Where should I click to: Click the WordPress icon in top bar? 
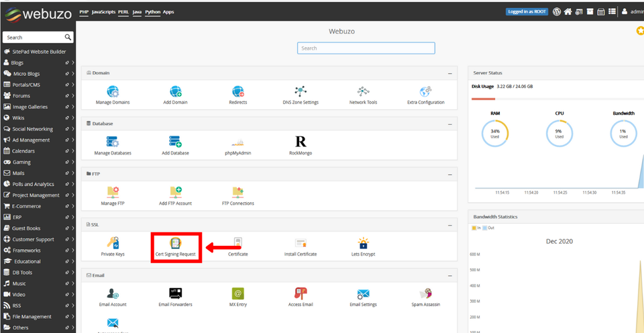tap(556, 11)
